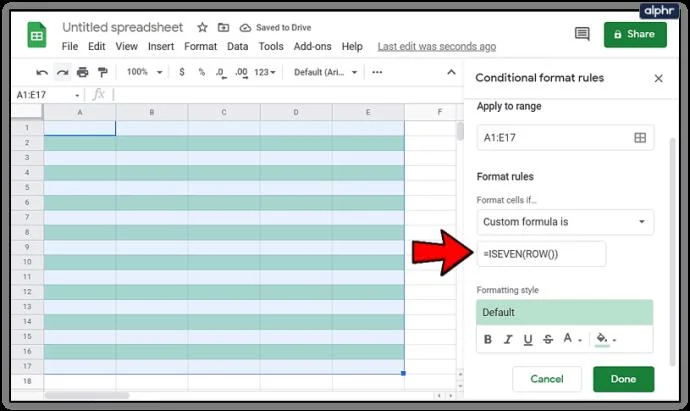Open the Edit menu

[x=96, y=46]
